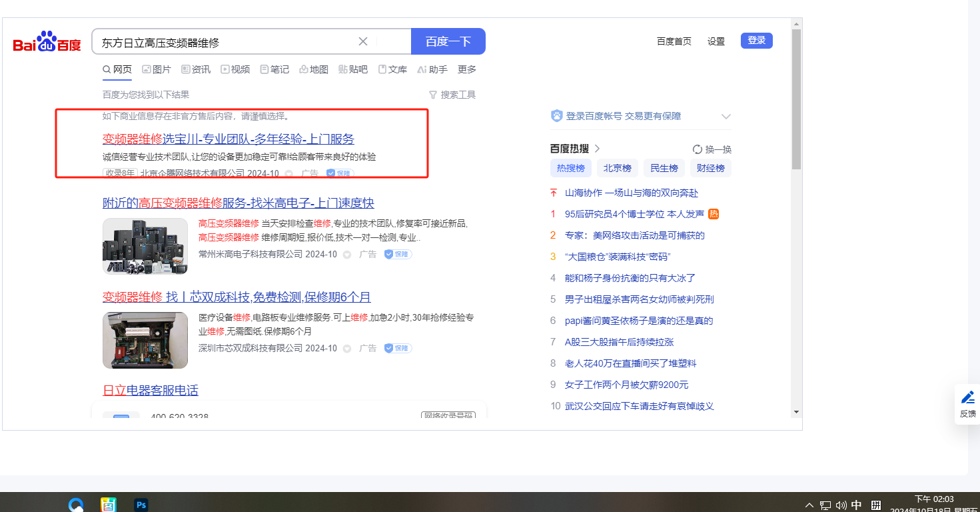Open the 搜索工具 filter dropdown
The image size is (980, 512).
tap(452, 95)
